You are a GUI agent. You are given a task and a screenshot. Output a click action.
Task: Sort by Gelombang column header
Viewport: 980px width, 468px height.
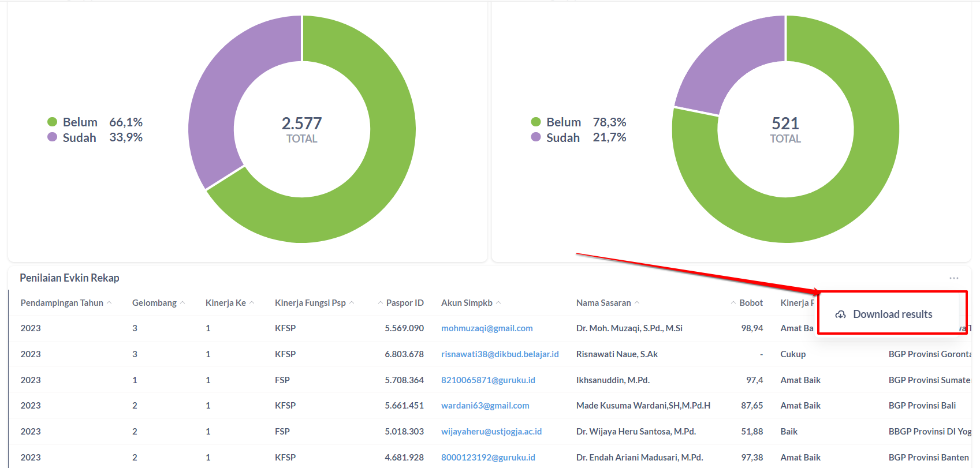coord(158,303)
